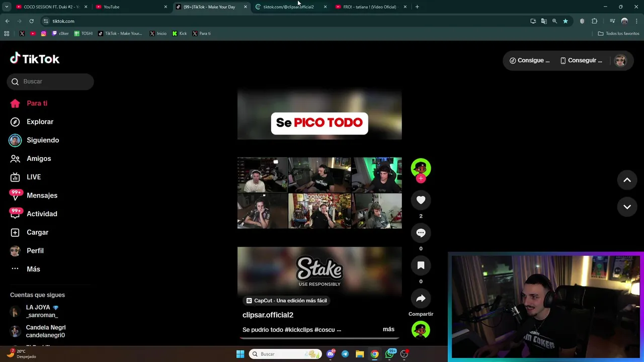Open File Explorer from the taskbar
Image resolution: width=644 pixels, height=362 pixels.
point(360,354)
